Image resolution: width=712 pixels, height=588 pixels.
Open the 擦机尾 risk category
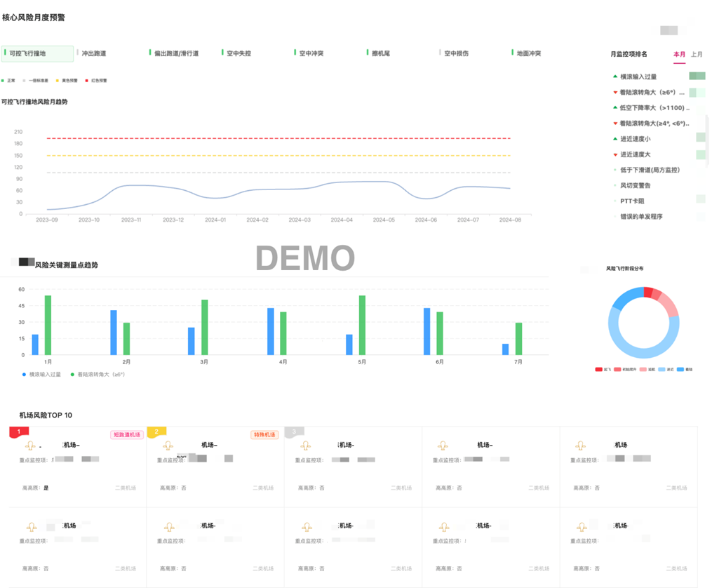(x=380, y=53)
